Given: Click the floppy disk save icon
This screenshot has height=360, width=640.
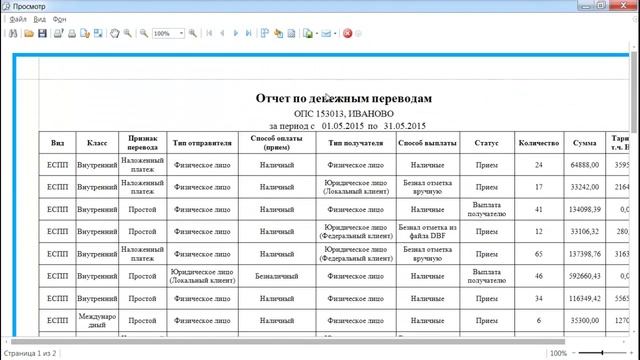Looking at the screenshot, I should (42, 33).
